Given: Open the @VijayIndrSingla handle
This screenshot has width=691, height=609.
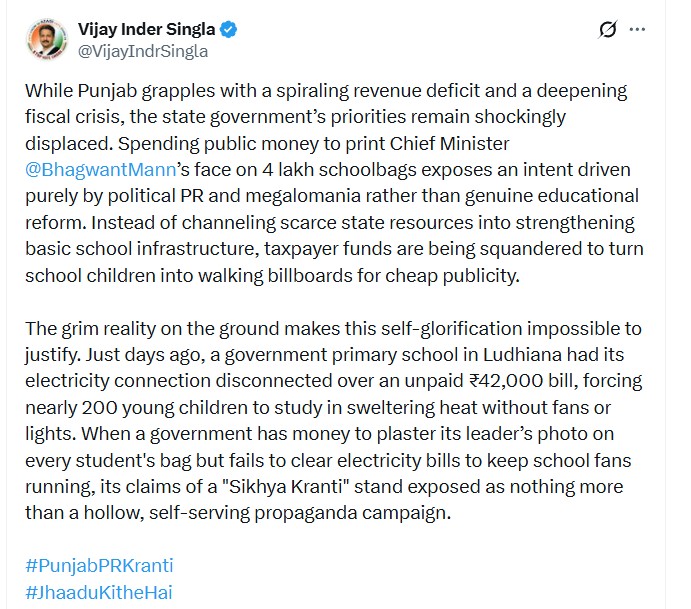Looking at the screenshot, I should pos(143,51).
